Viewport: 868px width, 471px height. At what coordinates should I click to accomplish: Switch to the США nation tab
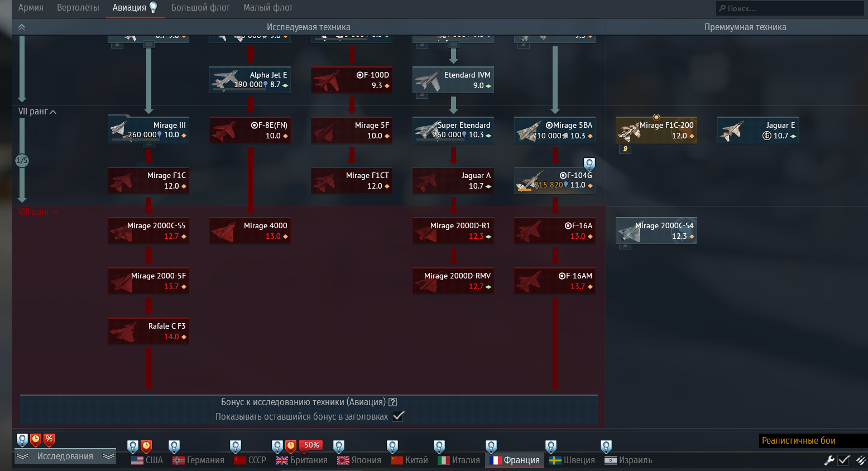[147, 460]
